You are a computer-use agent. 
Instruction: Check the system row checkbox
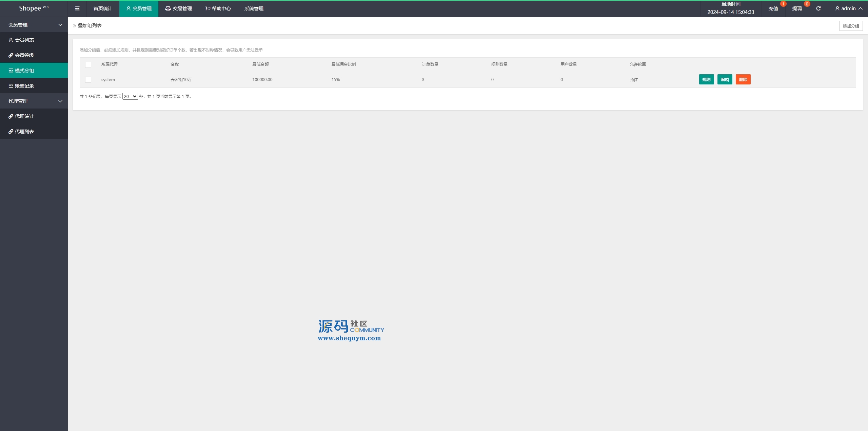(x=88, y=80)
